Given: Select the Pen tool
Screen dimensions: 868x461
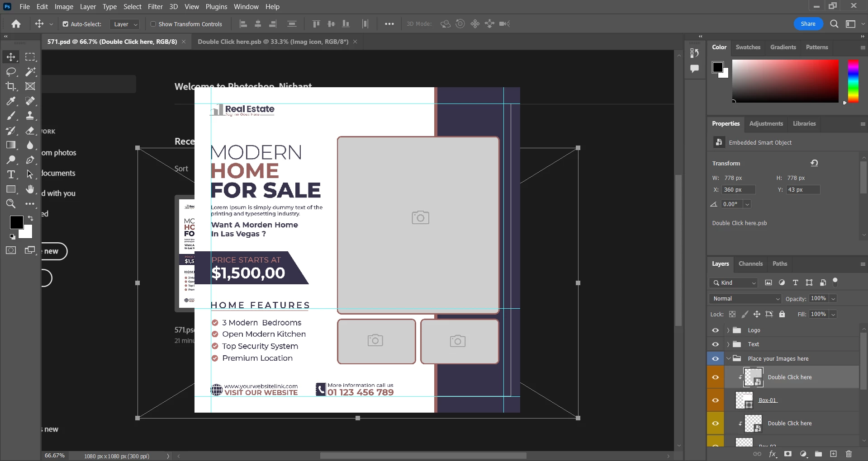Looking at the screenshot, I should 30,160.
